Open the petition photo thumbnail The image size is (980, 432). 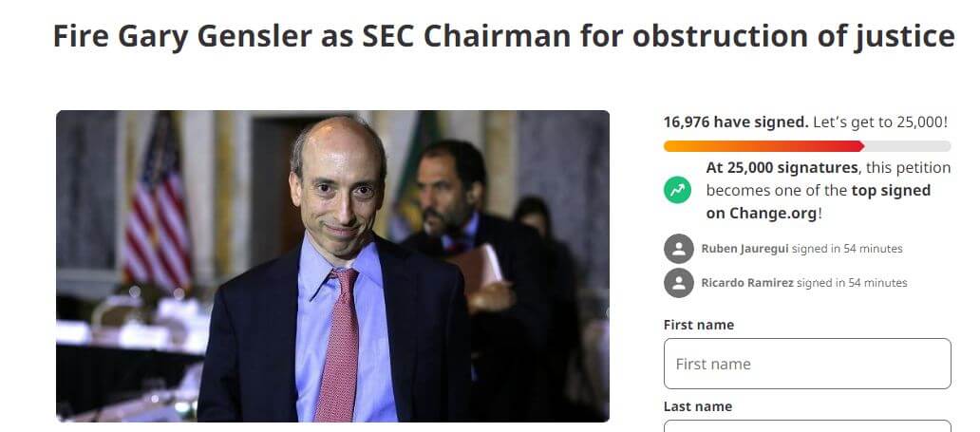[332, 266]
